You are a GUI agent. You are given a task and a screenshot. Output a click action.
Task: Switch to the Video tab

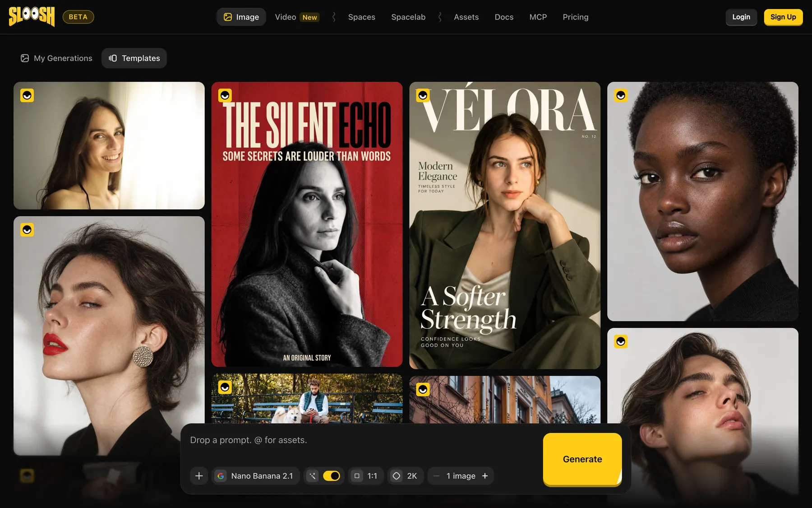[286, 17]
